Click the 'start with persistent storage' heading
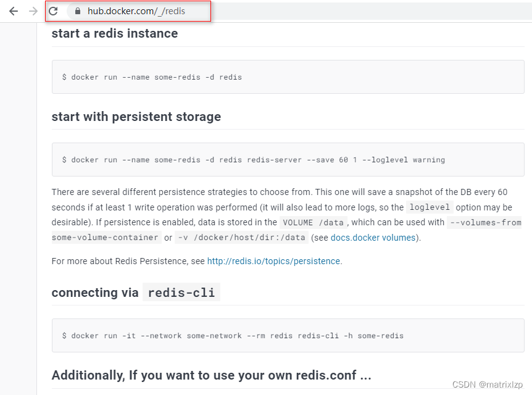Viewport: 532px width, 395px height. 136,117
